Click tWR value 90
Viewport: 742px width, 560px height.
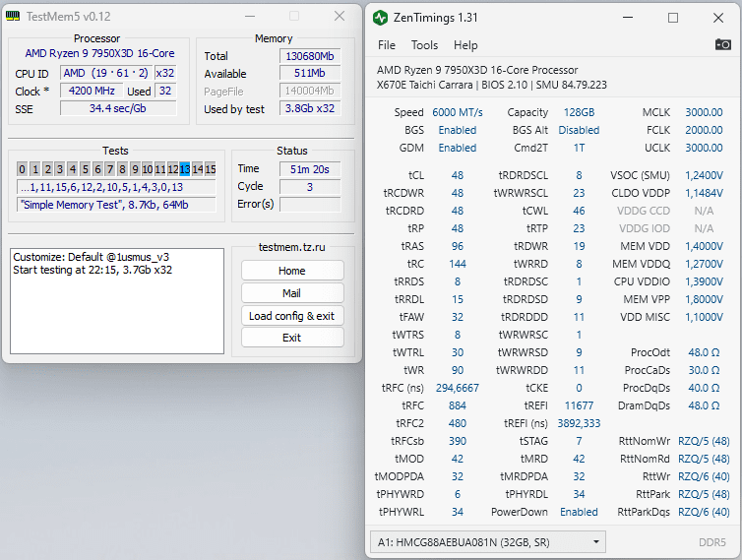click(458, 370)
